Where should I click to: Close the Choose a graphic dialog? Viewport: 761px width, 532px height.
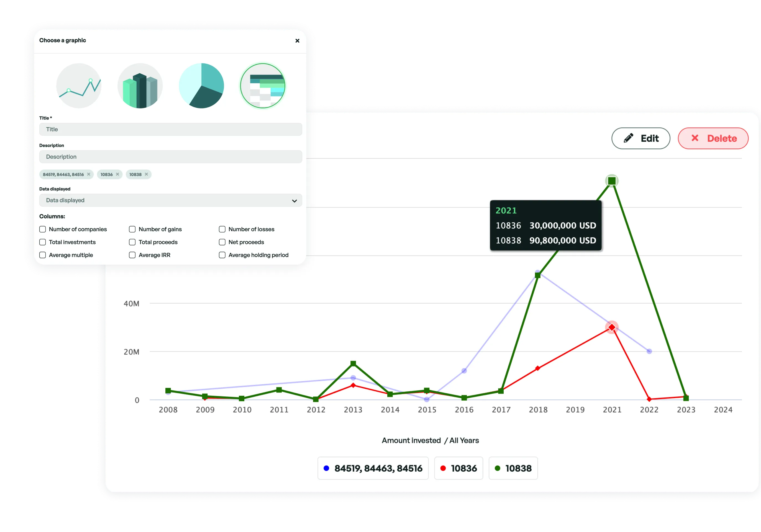pos(297,40)
